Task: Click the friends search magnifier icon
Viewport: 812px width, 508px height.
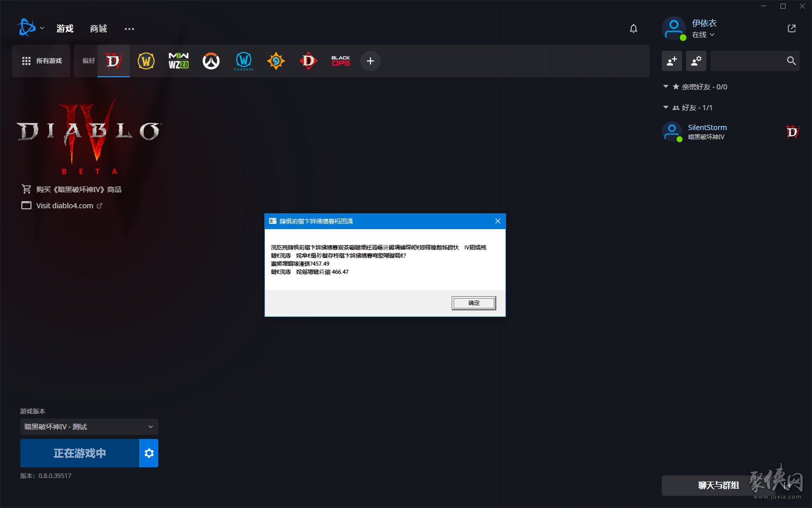Action: pyautogui.click(x=791, y=61)
